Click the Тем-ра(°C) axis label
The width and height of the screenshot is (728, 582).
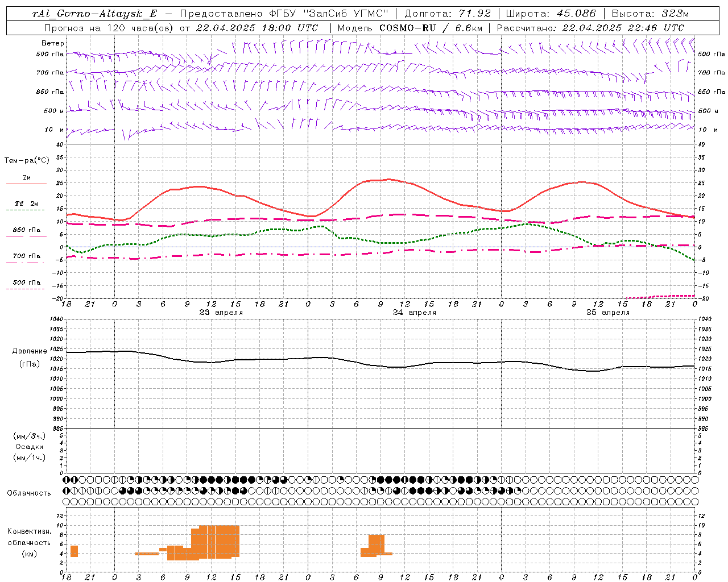coord(27,161)
